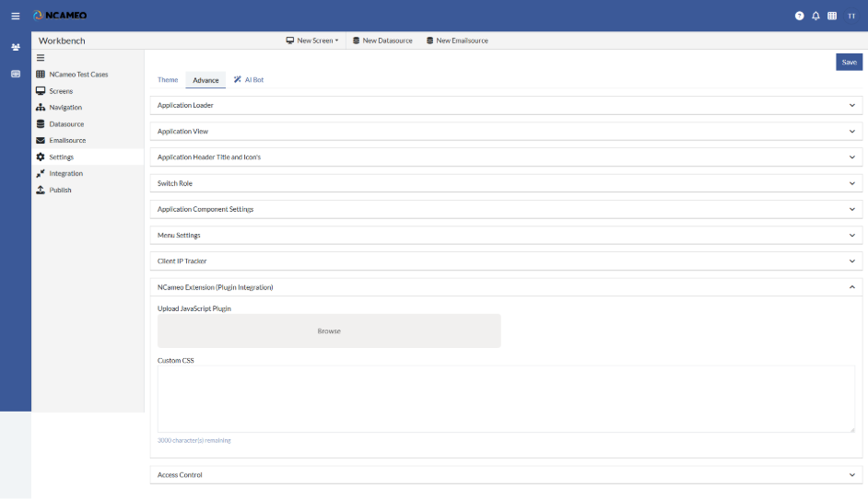Click the Save button
The width and height of the screenshot is (868, 499).
[849, 62]
